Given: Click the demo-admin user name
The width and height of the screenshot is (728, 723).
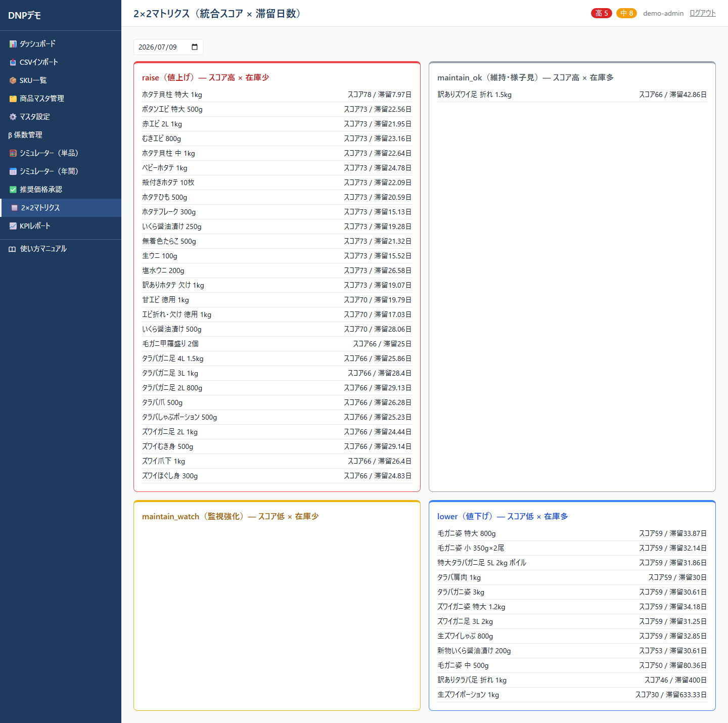Looking at the screenshot, I should 663,13.
